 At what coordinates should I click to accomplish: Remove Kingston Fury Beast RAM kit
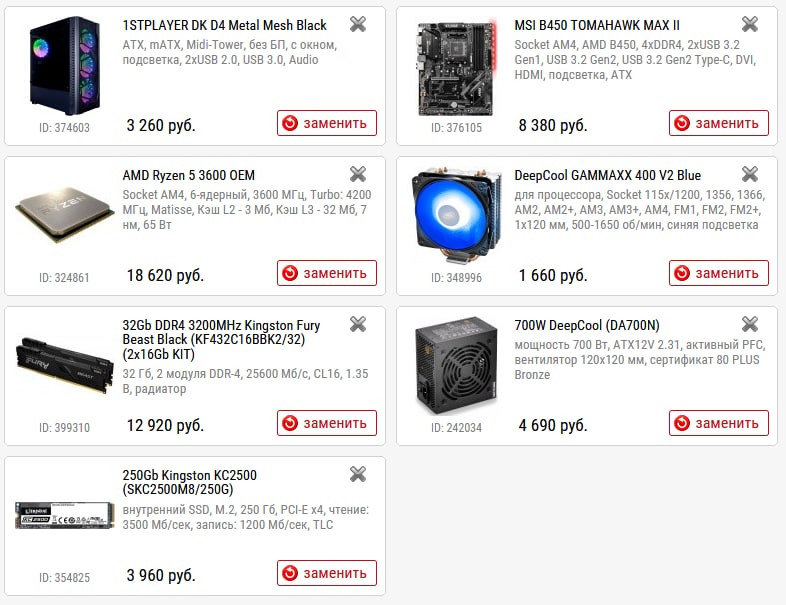pos(358,324)
